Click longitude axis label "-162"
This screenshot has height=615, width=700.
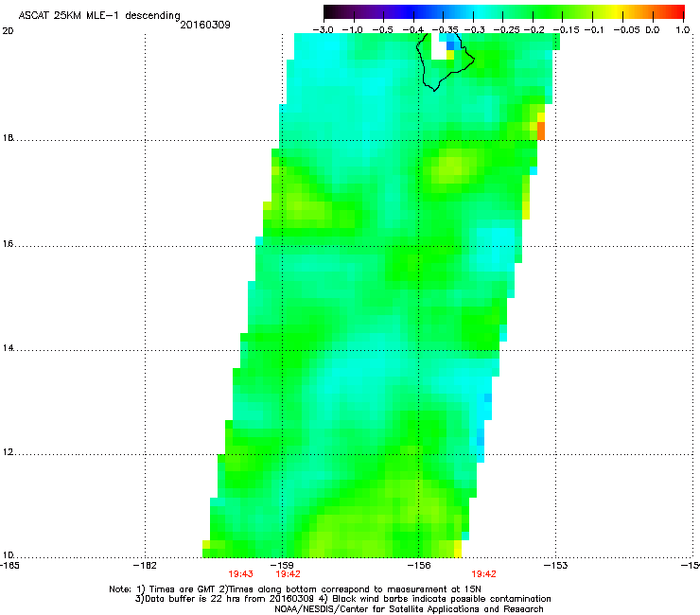(146, 566)
